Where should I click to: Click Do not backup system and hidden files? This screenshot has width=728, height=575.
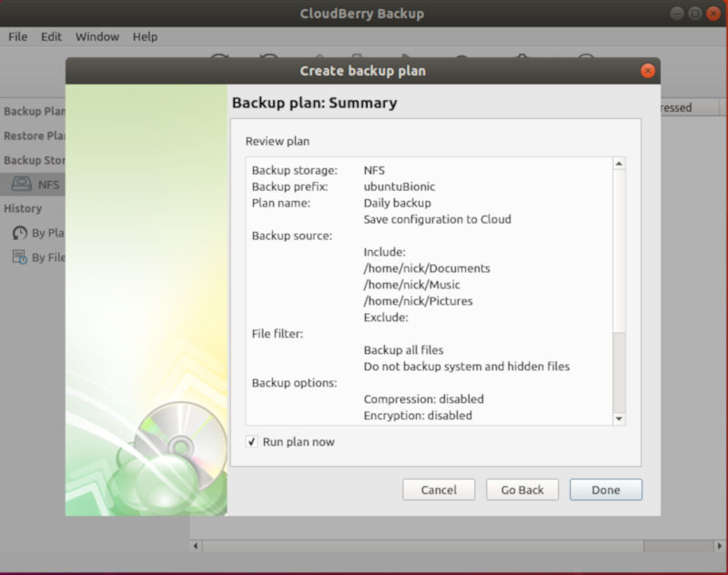click(466, 366)
